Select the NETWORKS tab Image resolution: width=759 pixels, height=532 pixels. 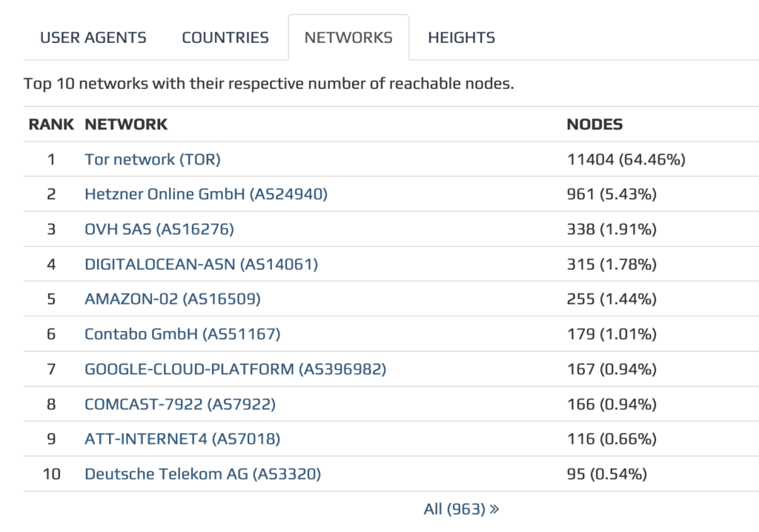[348, 37]
